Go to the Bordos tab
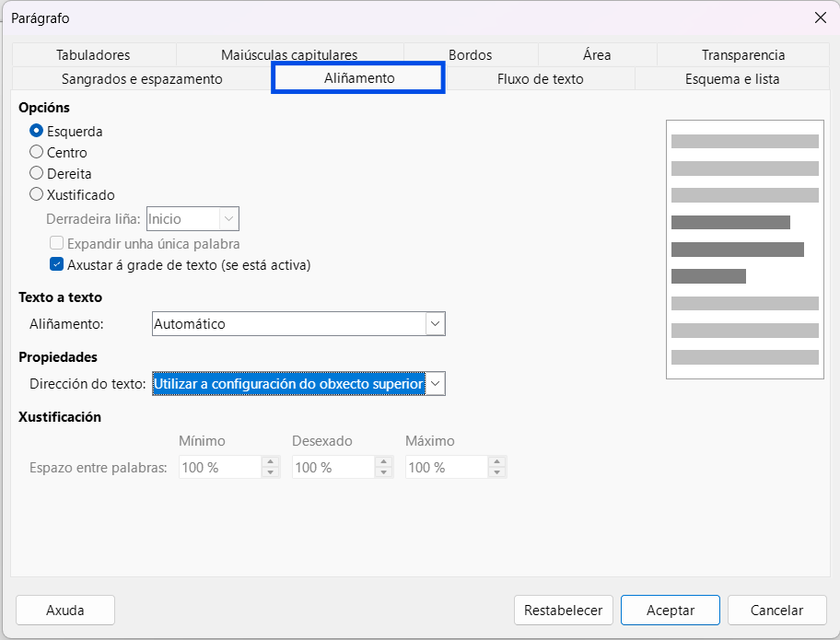Image resolution: width=840 pixels, height=640 pixels. tap(471, 54)
